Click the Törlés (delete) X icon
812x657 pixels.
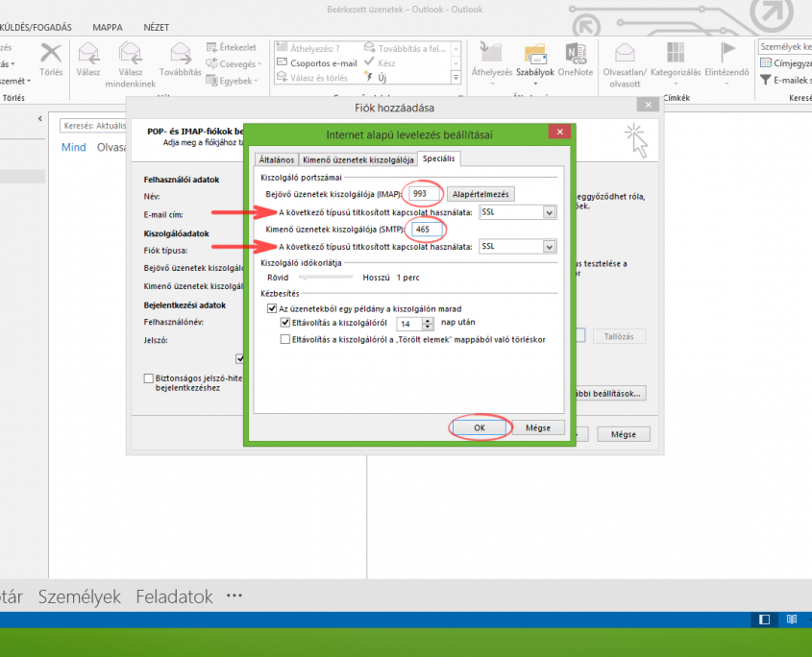click(51, 53)
